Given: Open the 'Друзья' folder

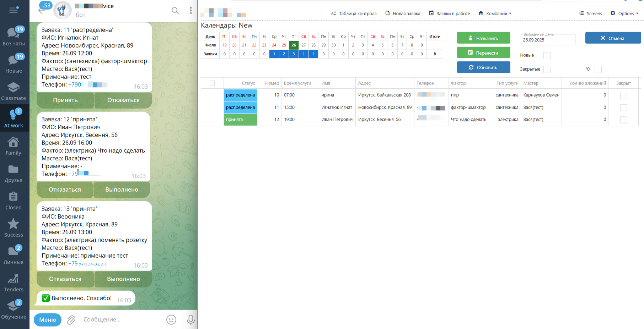Looking at the screenshot, I should 14,173.
